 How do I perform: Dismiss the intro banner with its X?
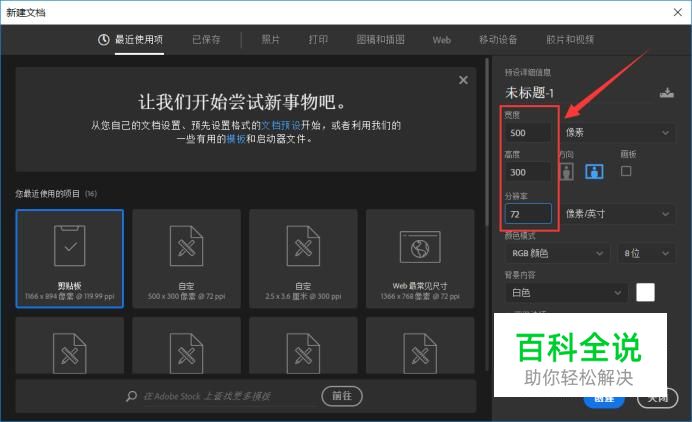[463, 80]
